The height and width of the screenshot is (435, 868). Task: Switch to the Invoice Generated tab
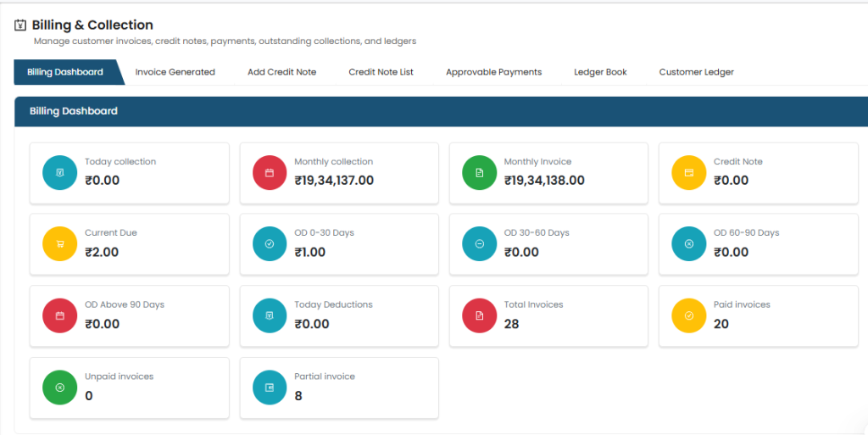[x=175, y=72]
